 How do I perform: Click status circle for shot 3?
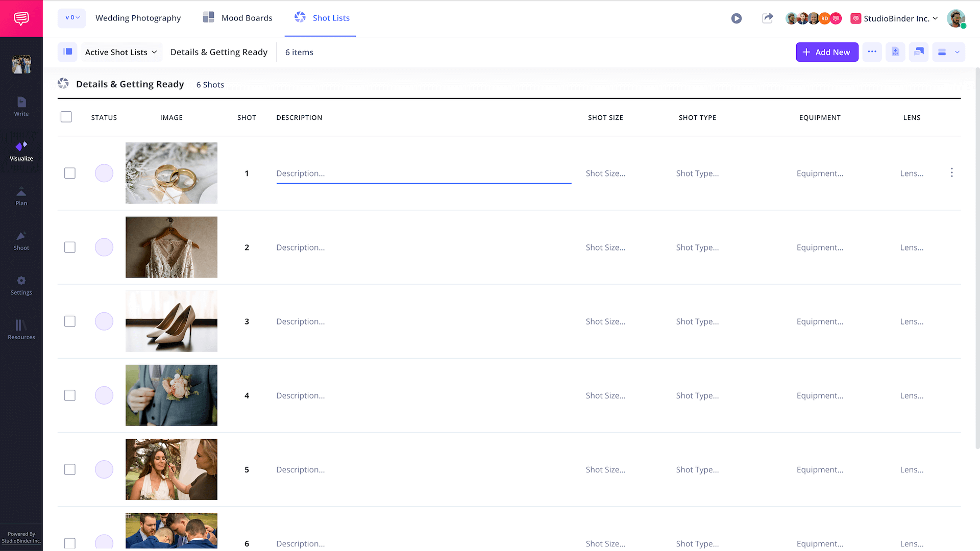pyautogui.click(x=104, y=321)
